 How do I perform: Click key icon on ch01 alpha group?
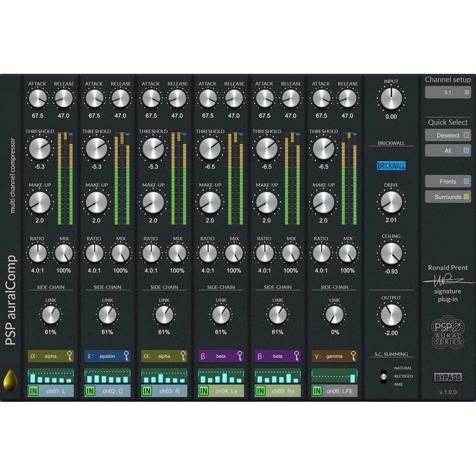[69, 356]
